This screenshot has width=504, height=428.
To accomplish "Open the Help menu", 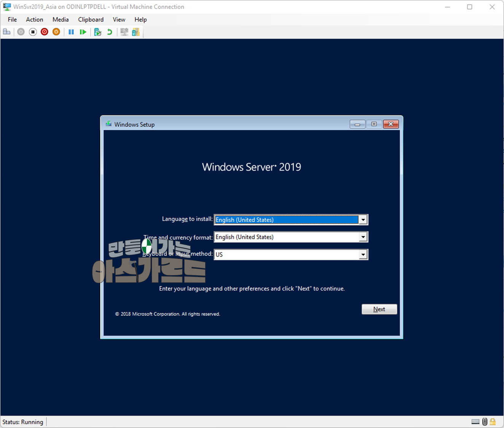I will (140, 19).
